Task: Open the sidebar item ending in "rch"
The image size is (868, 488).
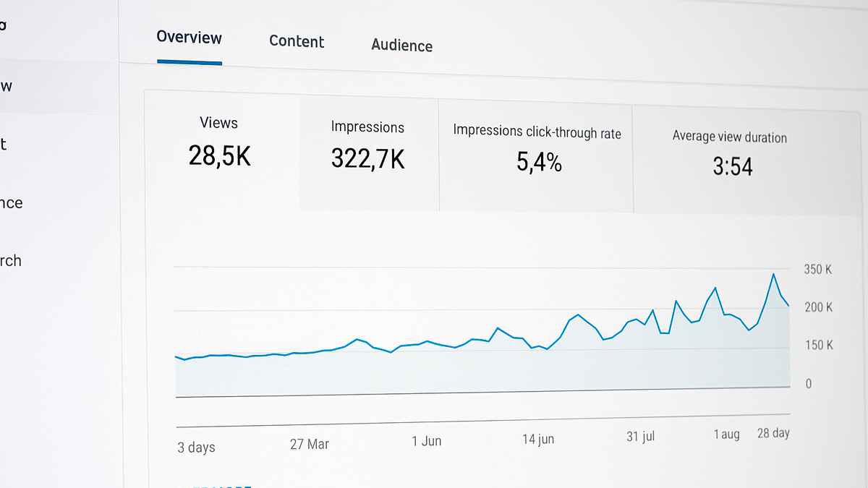Action: 11,260
